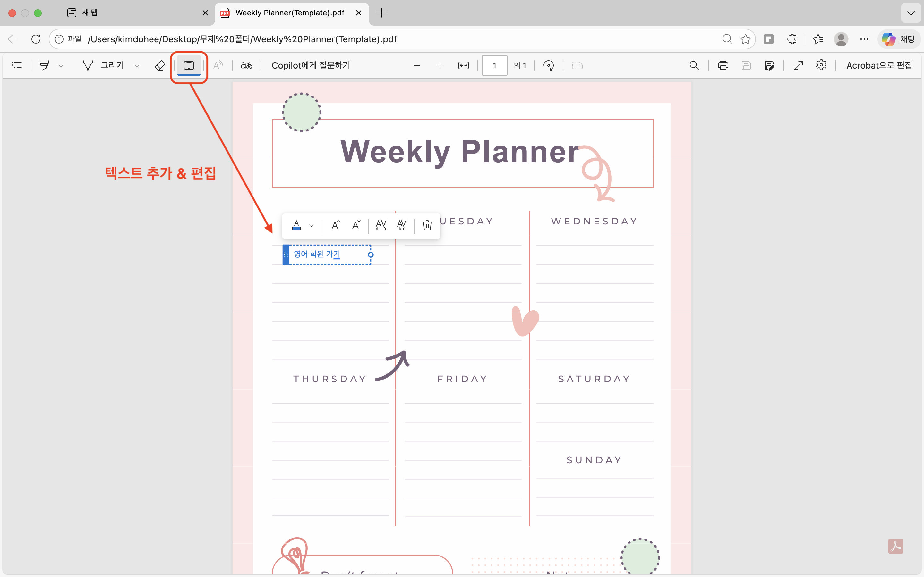Click the table of contents icon
Image resolution: width=924 pixels, height=577 pixels.
pyautogui.click(x=17, y=65)
